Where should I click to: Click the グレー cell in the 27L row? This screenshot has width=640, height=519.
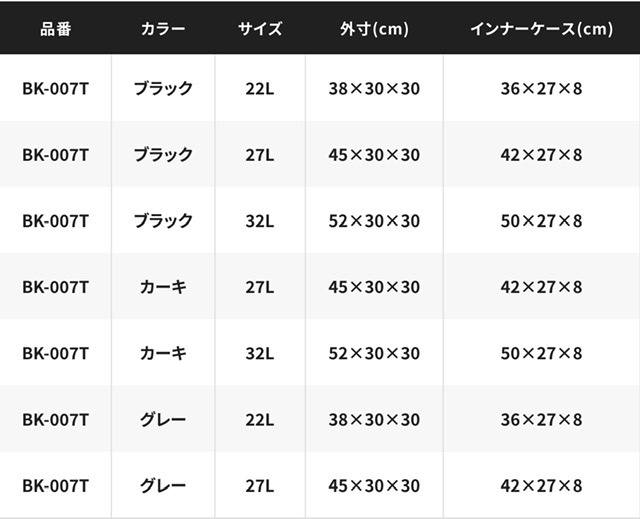(163, 486)
